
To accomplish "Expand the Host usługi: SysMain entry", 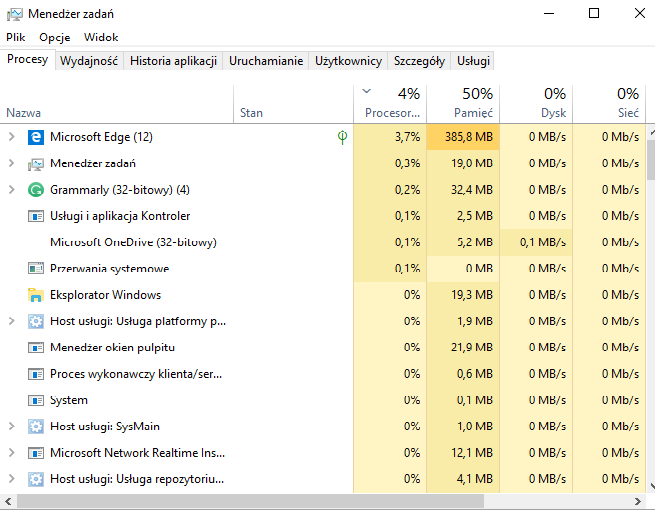I will [11, 426].
